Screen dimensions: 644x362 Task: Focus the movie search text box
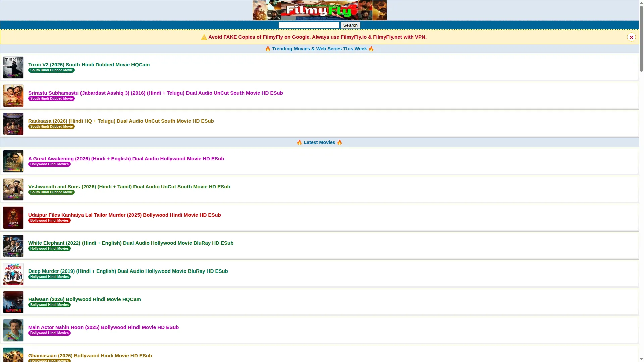pos(309,25)
